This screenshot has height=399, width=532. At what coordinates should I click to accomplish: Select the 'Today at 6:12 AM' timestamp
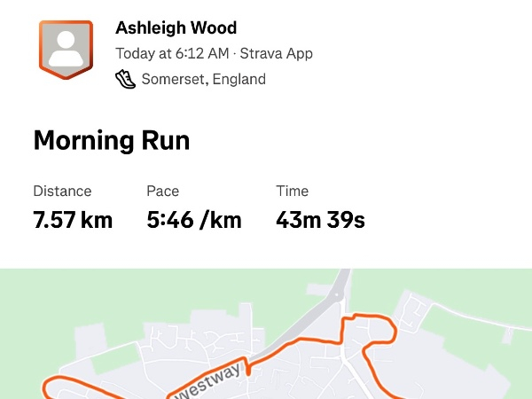pyautogui.click(x=171, y=54)
